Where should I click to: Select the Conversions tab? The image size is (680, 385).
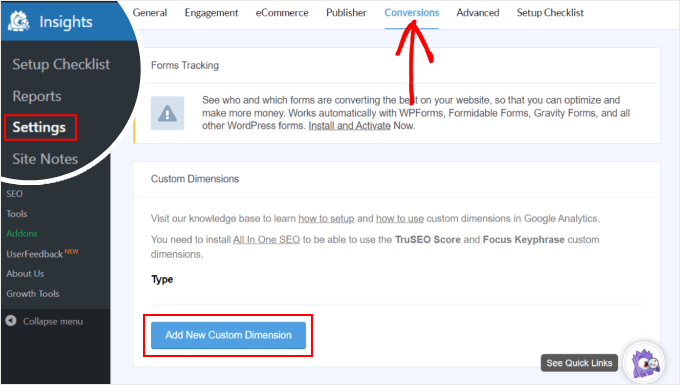coord(412,13)
